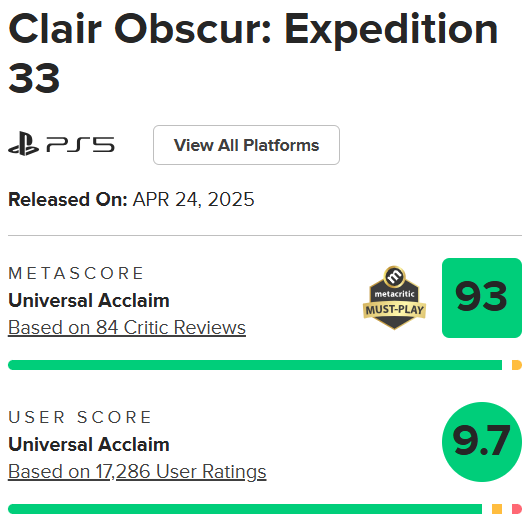
Task: Click the green user score distribution bar
Action: (x=245, y=509)
